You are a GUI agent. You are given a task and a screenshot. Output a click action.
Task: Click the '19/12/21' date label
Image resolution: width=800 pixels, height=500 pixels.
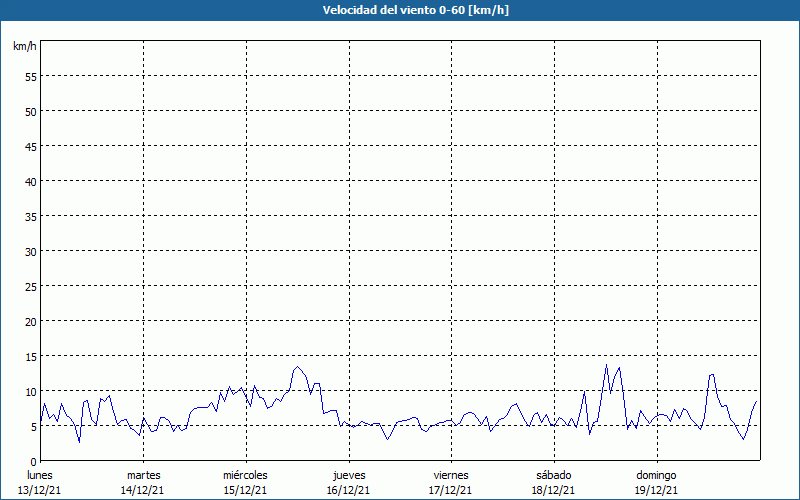coord(656,490)
